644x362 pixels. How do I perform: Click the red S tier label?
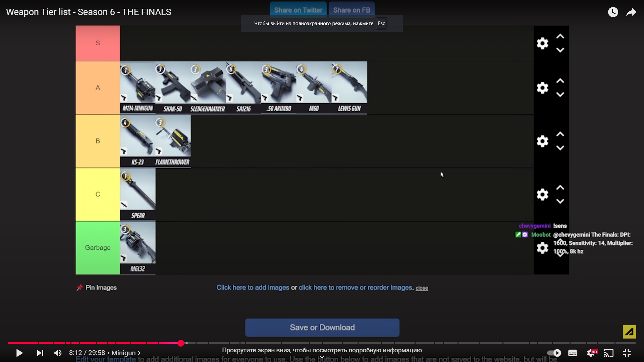tap(98, 43)
